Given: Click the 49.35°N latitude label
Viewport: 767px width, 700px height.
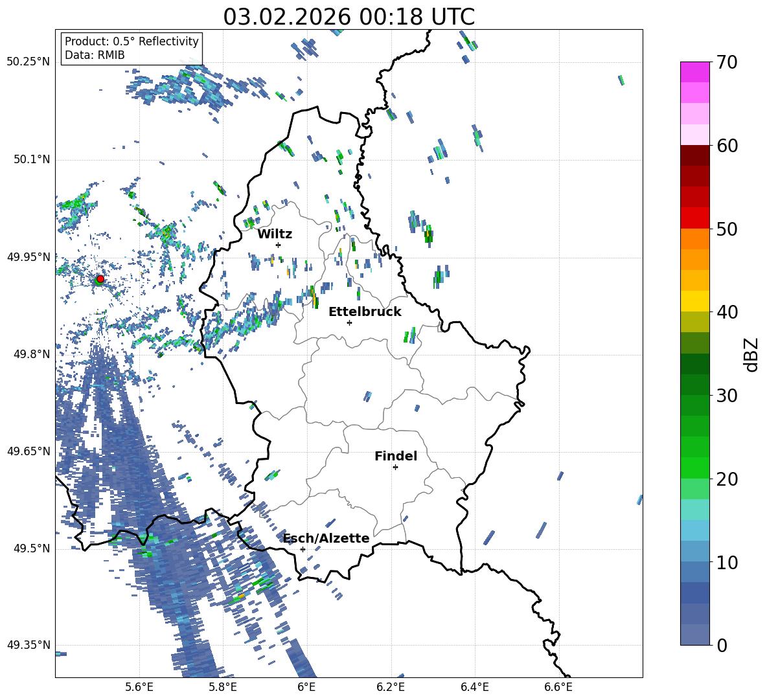Looking at the screenshot, I should (x=29, y=645).
